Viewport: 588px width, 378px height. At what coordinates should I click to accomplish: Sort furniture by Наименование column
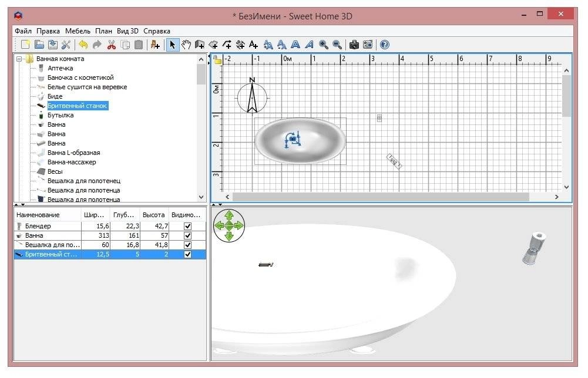coord(48,215)
